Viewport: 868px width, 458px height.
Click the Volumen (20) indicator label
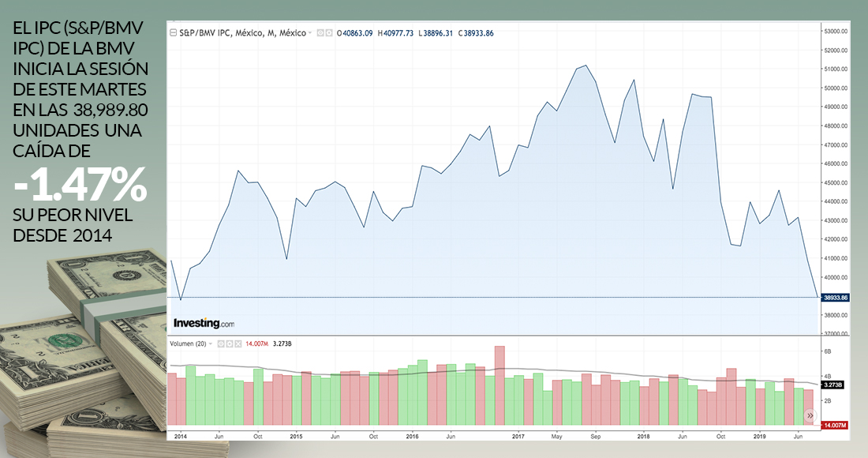(189, 344)
